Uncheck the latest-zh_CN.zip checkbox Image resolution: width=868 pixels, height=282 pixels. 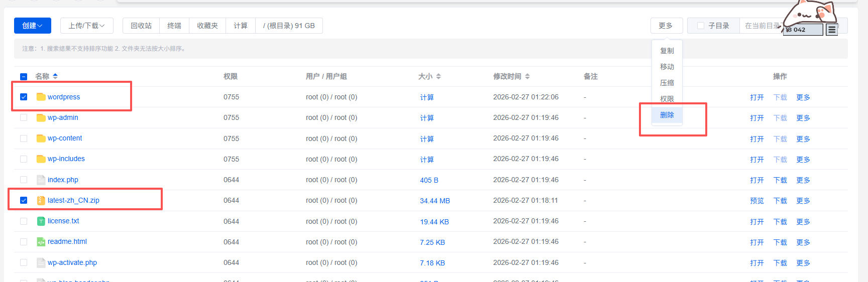click(x=24, y=200)
